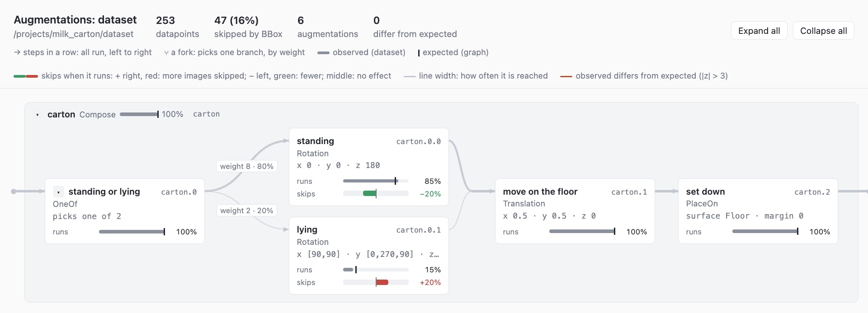Image resolution: width=868 pixels, height=313 pixels.
Task: Click the carton.0.1 identifier
Action: click(418, 230)
